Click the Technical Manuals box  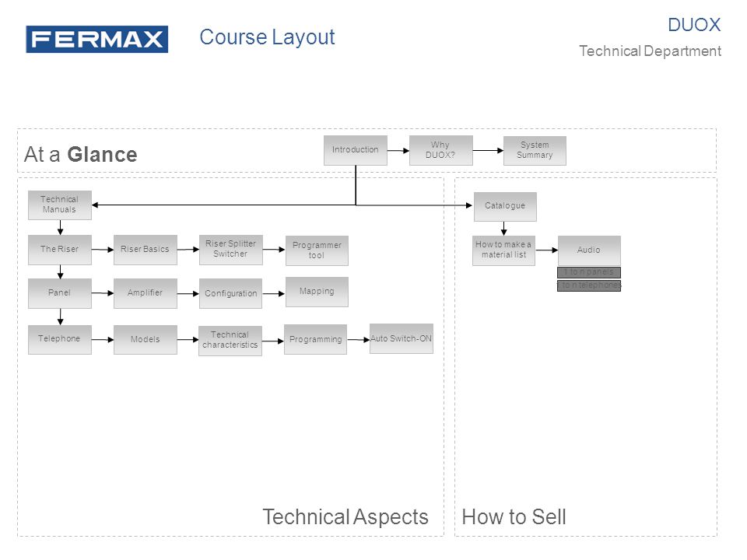click(60, 205)
